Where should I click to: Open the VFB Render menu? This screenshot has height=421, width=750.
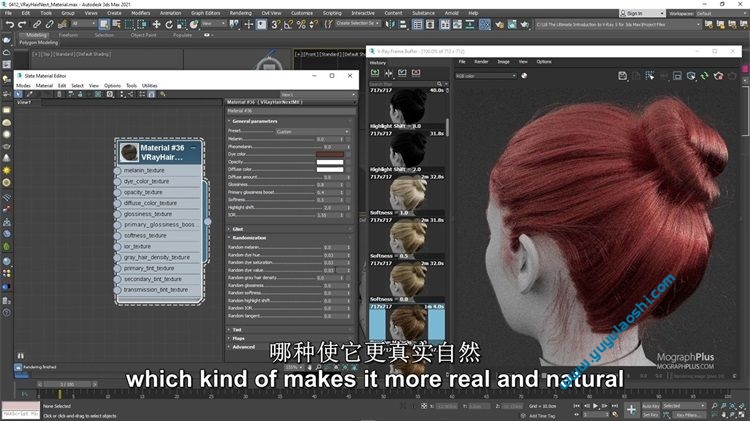coord(481,62)
